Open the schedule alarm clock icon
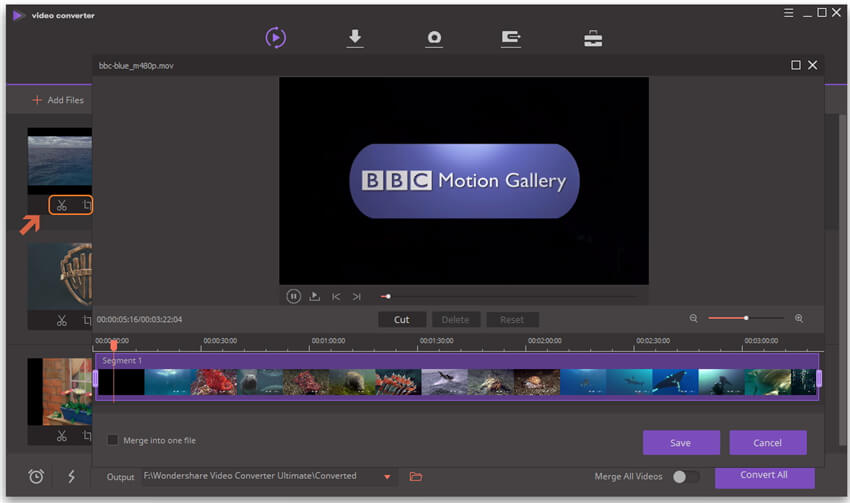850x503 pixels. coord(36,476)
